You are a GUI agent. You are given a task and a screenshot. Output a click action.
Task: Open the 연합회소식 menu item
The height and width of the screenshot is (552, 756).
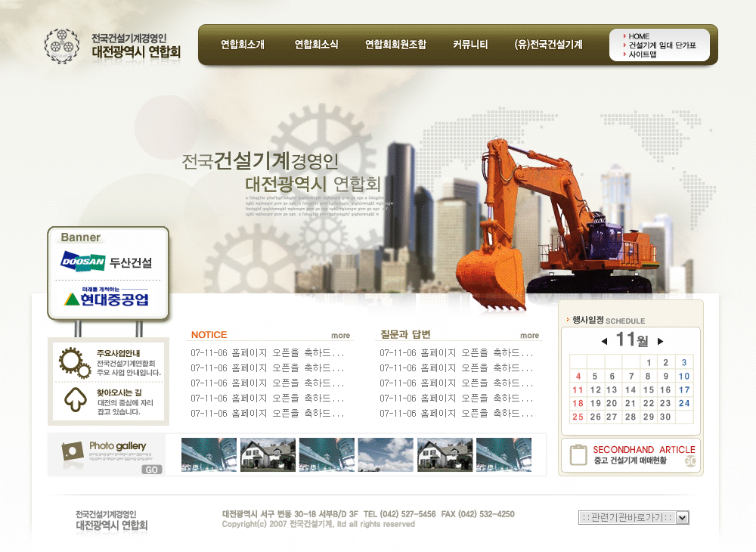click(x=317, y=45)
